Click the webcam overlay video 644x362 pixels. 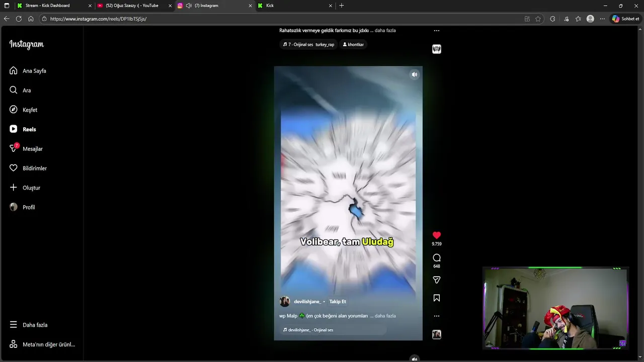pyautogui.click(x=555, y=308)
